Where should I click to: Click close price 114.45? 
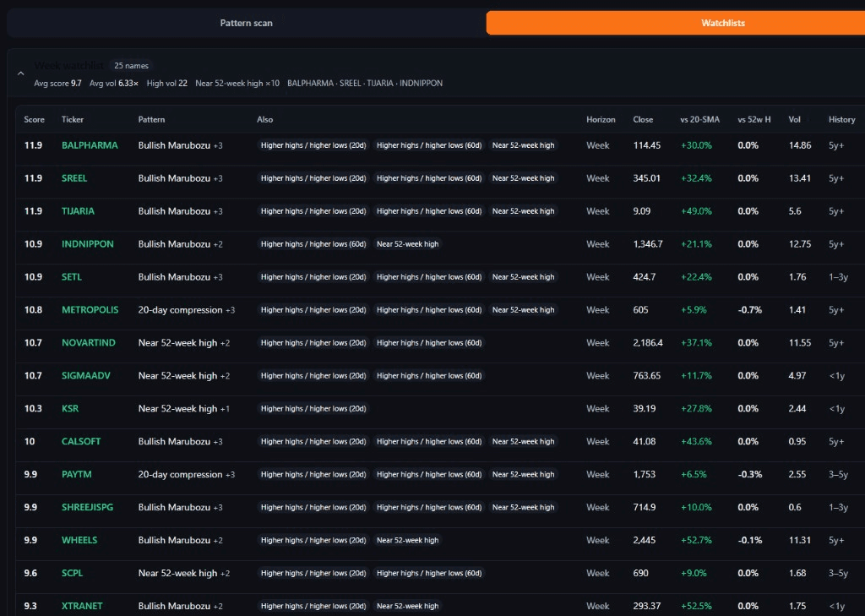[x=646, y=145]
